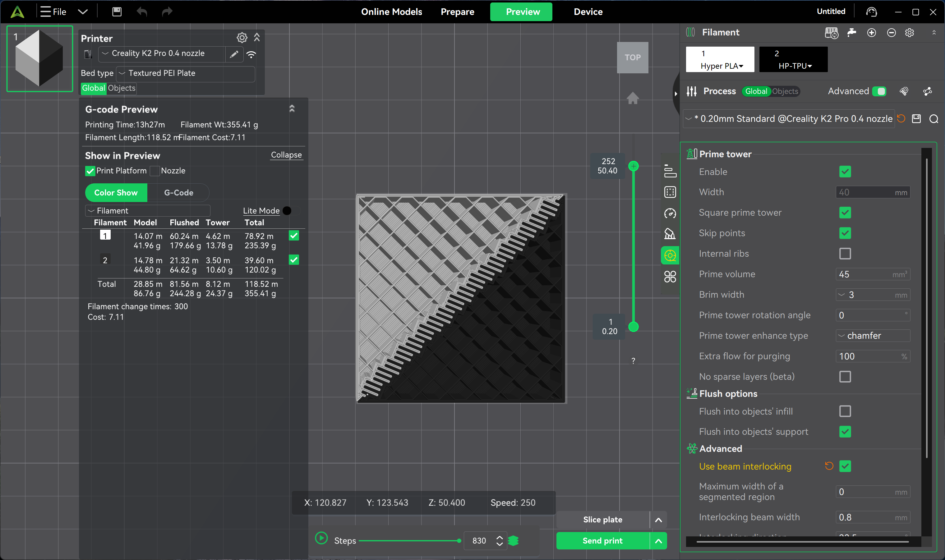The image size is (945, 560).
Task: Play the G-code steps animation
Action: click(321, 539)
